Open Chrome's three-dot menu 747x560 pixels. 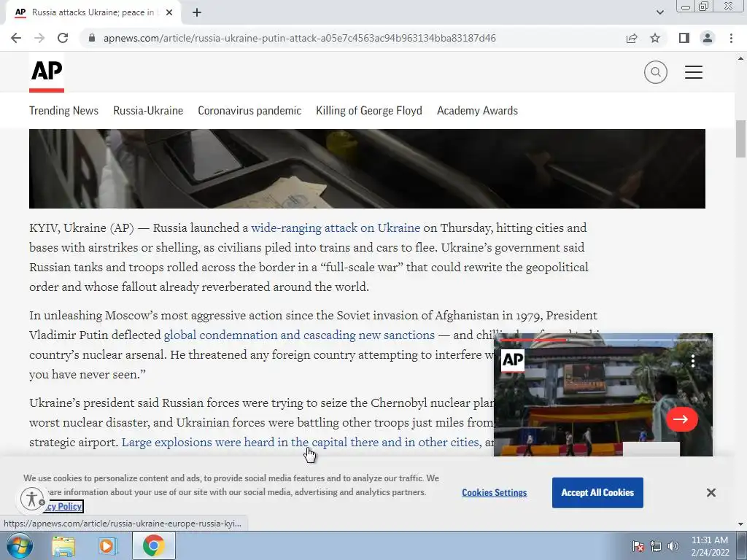731,38
